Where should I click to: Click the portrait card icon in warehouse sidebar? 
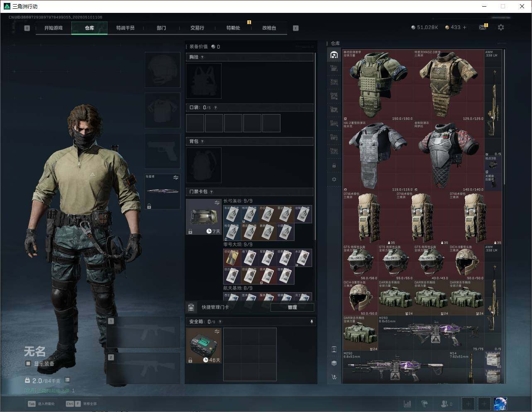click(x=334, y=349)
